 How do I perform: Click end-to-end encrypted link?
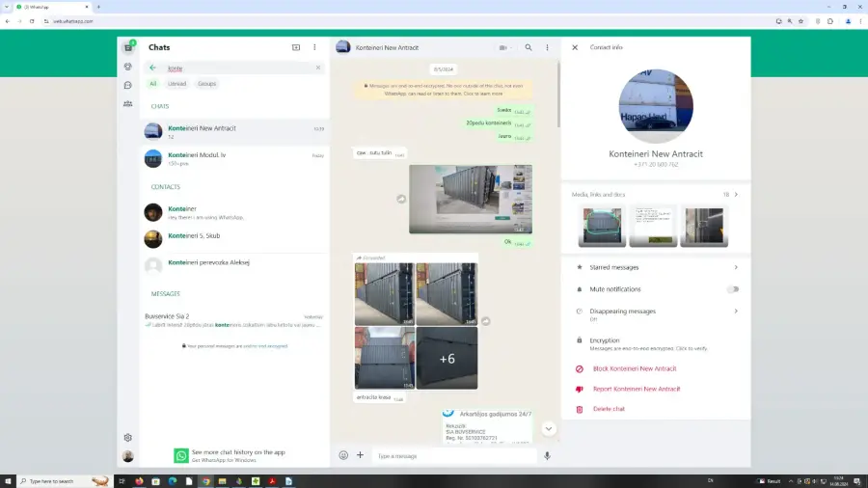click(266, 346)
